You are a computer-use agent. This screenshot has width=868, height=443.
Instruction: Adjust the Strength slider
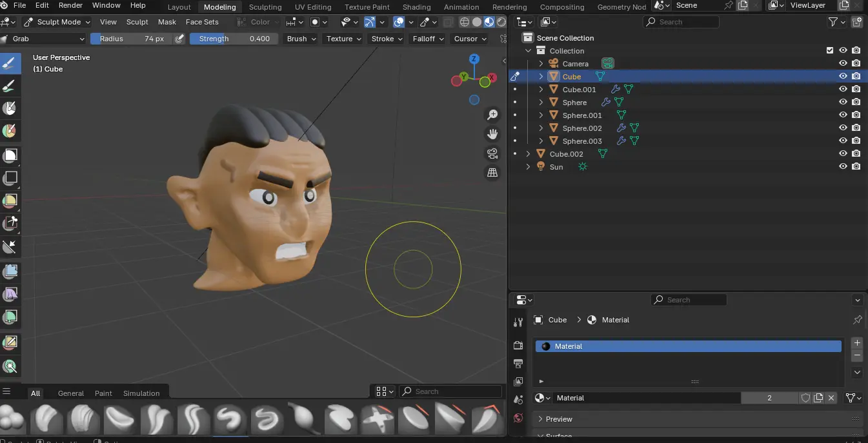tap(234, 39)
